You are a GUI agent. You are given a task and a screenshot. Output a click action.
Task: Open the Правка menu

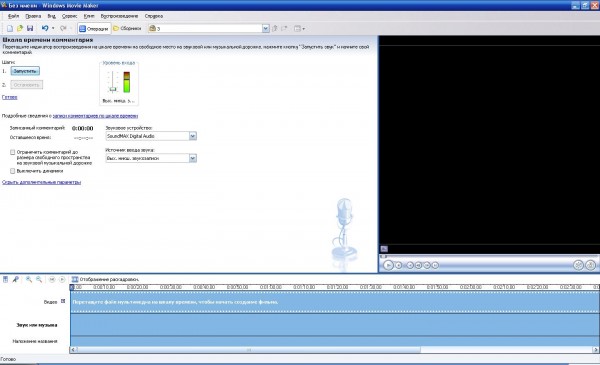point(33,16)
